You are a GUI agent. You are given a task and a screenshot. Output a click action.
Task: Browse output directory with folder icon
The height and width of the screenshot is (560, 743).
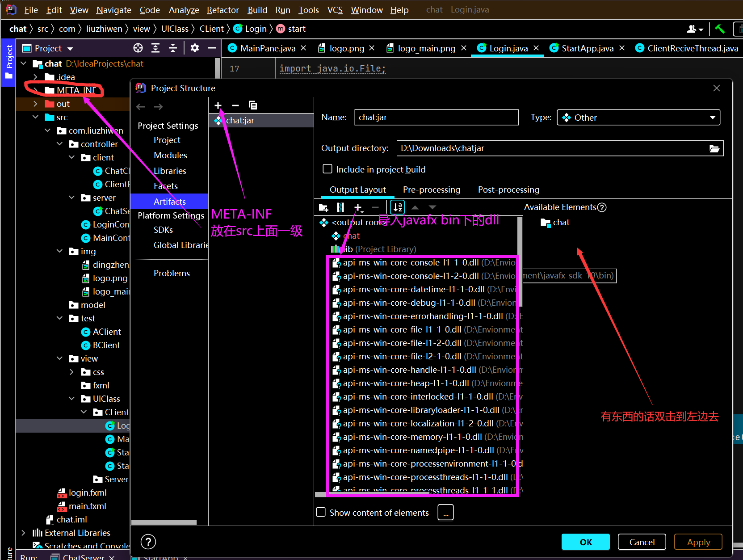click(714, 148)
